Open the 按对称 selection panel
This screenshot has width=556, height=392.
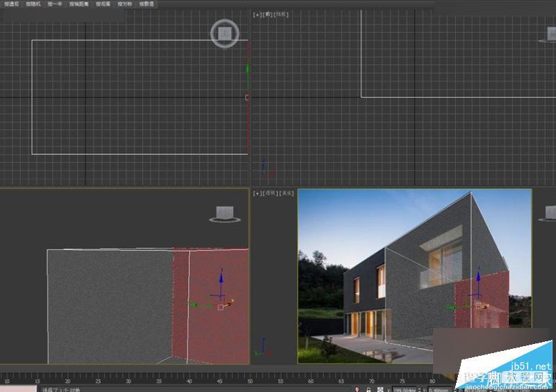(x=125, y=4)
